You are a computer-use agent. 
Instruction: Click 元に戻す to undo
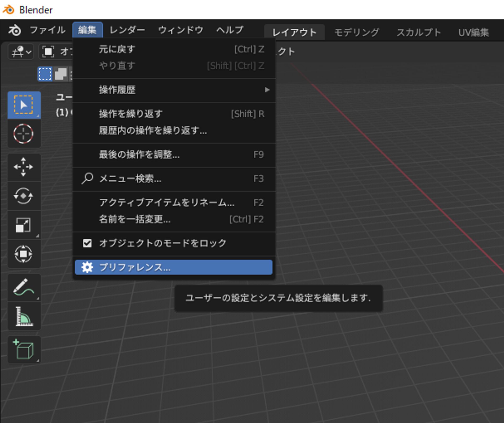(117, 49)
